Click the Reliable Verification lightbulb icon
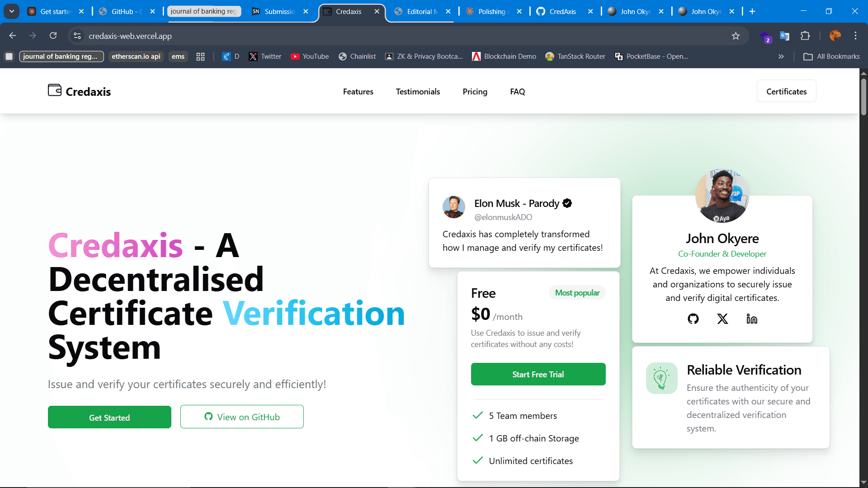This screenshot has height=488, width=868. tap(662, 378)
